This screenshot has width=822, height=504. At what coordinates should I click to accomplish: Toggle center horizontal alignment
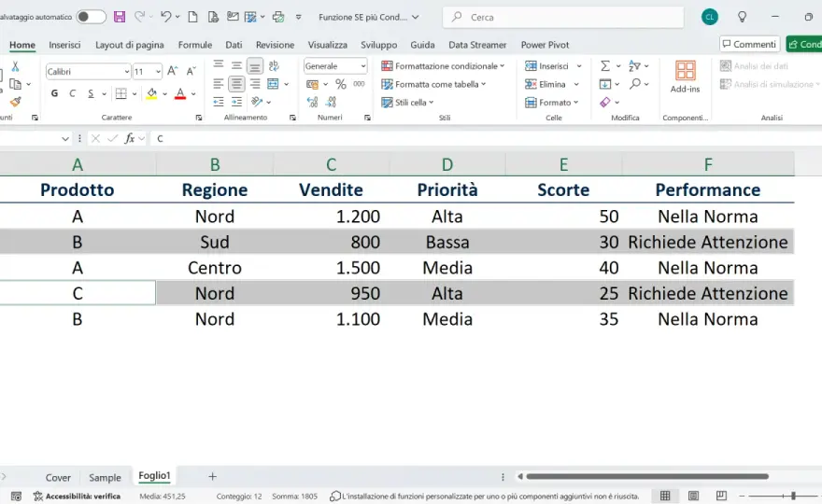[x=237, y=84]
